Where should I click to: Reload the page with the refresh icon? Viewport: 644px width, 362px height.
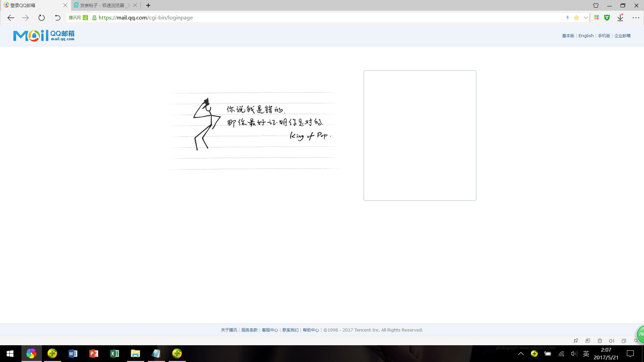point(42,18)
